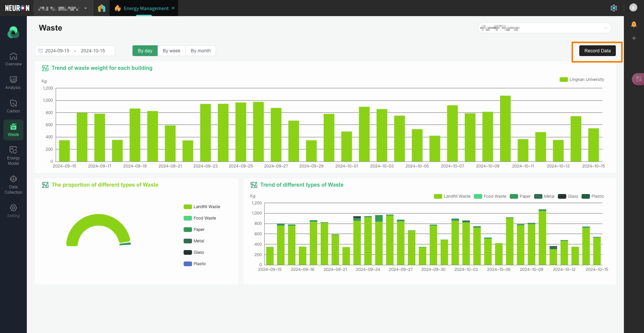Click the Record Data button
Image resolution: width=644 pixels, height=333 pixels.
(597, 51)
